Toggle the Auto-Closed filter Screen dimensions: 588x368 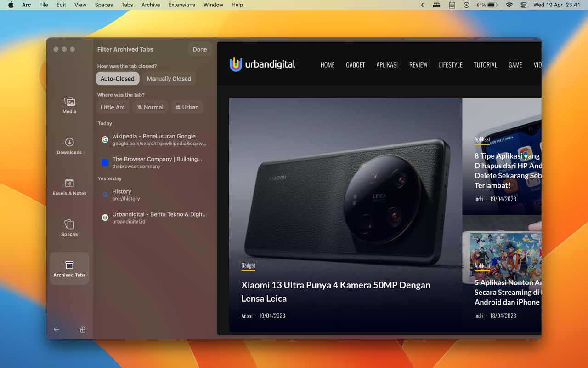[x=118, y=79]
